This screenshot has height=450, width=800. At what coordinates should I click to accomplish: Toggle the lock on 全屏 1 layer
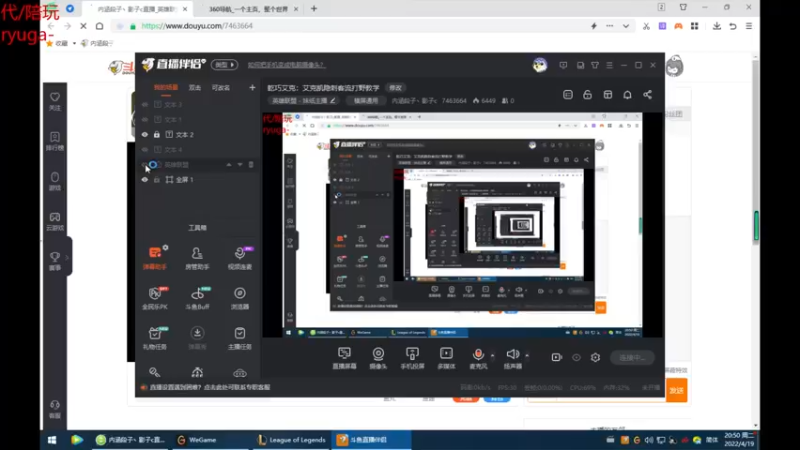pos(157,180)
